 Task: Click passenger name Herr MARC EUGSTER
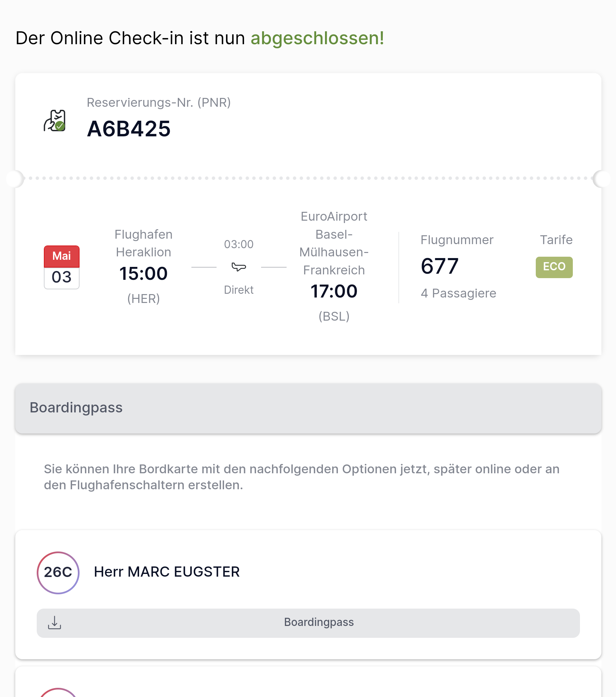pyautogui.click(x=167, y=572)
